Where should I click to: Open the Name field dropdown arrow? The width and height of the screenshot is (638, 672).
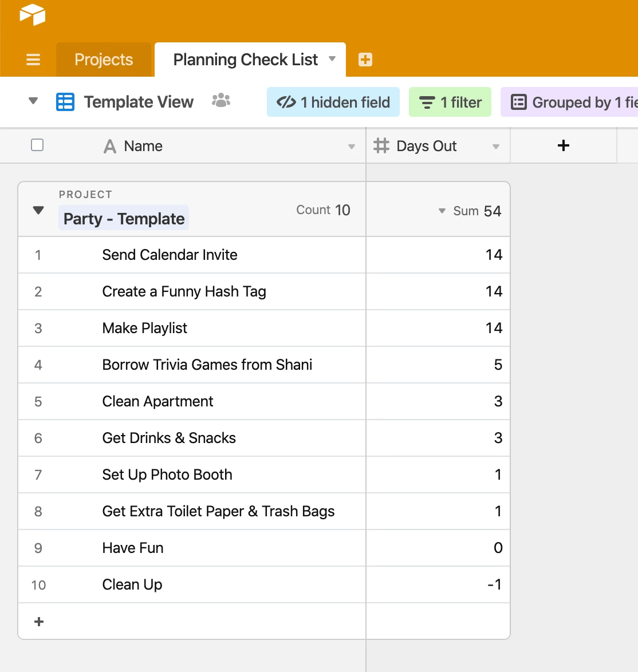click(x=351, y=147)
